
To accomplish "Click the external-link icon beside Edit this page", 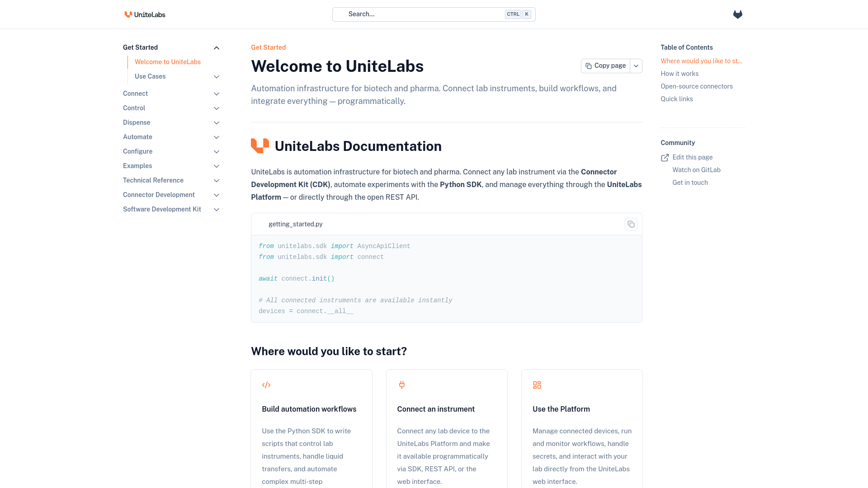I will pos(665,158).
